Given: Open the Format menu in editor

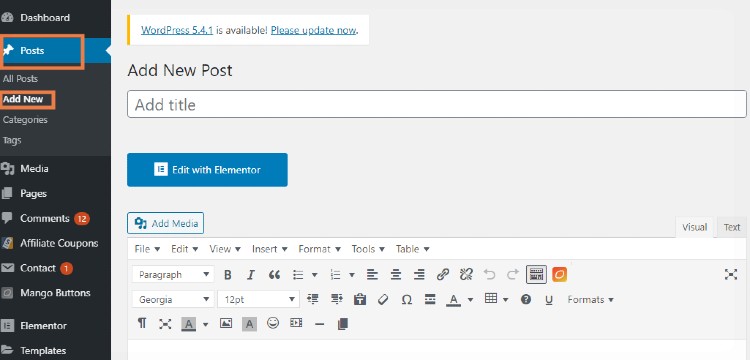Looking at the screenshot, I should pyautogui.click(x=320, y=249).
